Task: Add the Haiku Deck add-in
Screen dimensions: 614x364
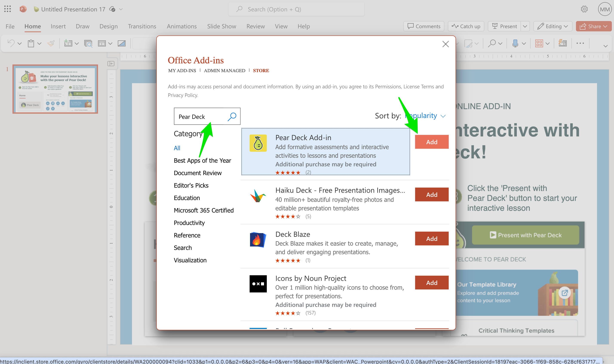Action: [x=431, y=194]
